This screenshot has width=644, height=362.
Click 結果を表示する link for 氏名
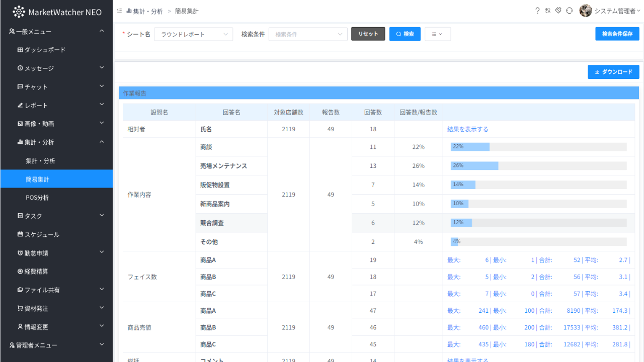(x=467, y=129)
